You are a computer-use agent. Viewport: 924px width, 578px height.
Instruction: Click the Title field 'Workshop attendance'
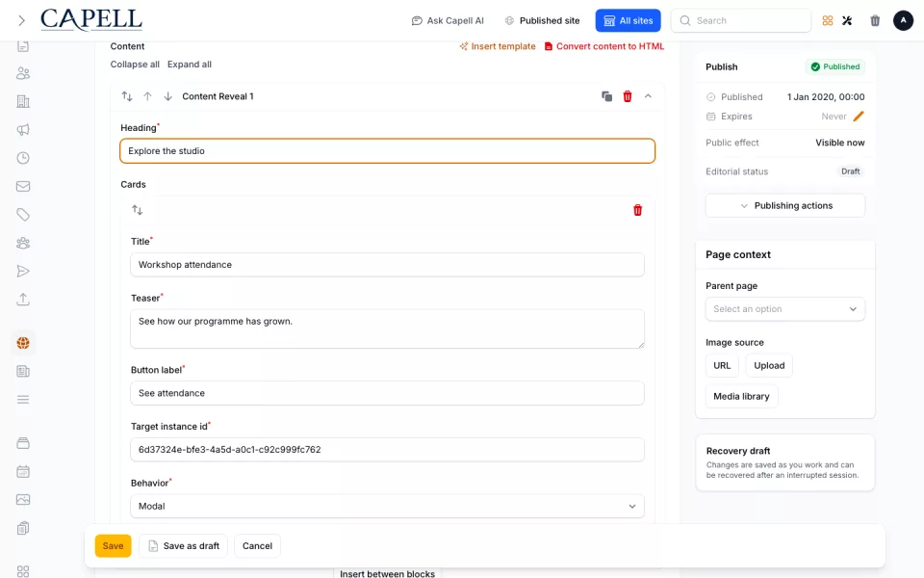pyautogui.click(x=387, y=265)
